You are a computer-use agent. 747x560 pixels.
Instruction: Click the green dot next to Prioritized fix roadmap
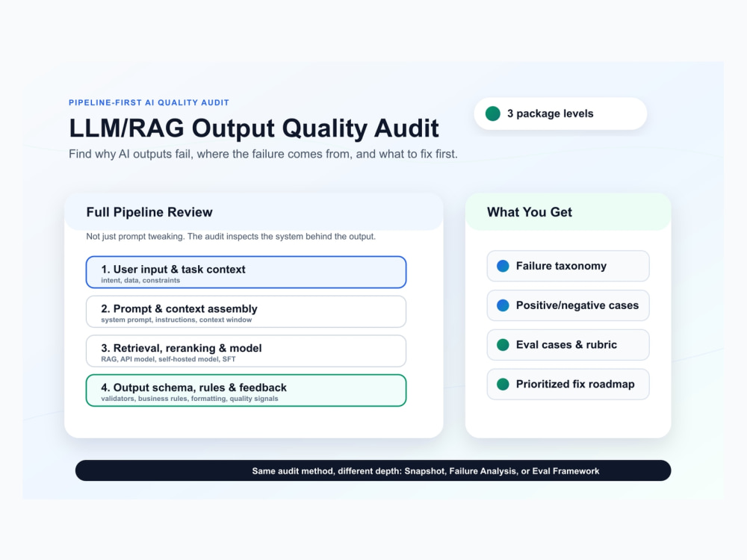coord(503,385)
